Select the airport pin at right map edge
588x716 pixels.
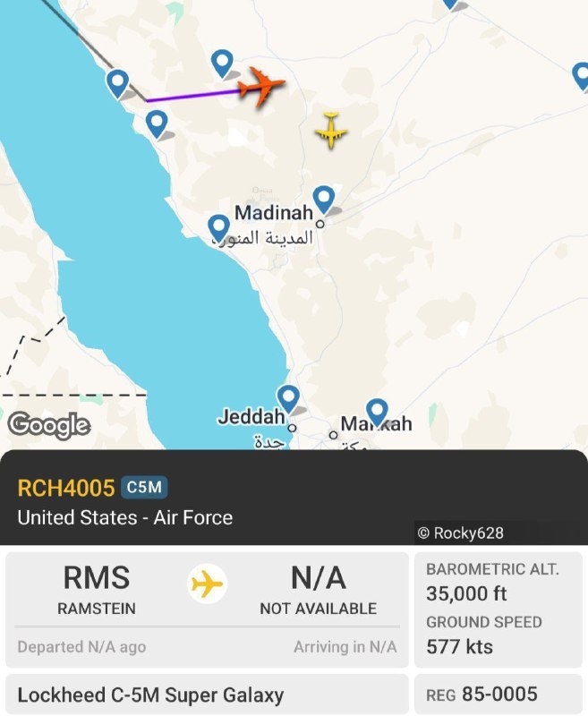(x=581, y=75)
